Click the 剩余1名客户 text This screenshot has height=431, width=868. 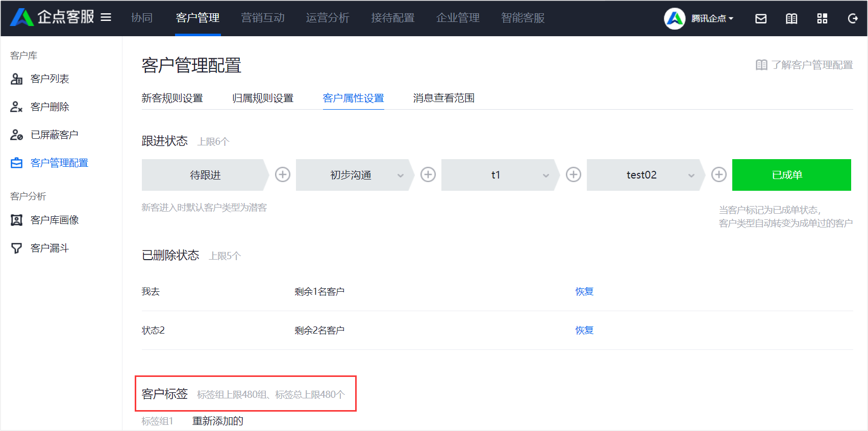click(x=319, y=291)
